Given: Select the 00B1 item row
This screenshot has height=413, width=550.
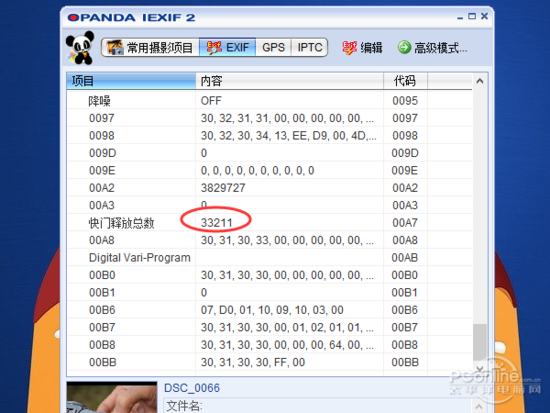Looking at the screenshot, I should [x=269, y=292].
